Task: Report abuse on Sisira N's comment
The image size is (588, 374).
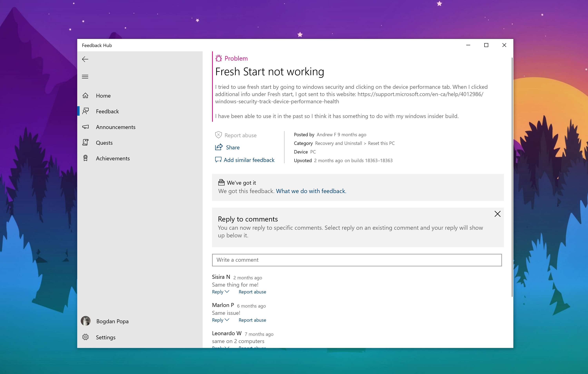Action: (x=252, y=292)
